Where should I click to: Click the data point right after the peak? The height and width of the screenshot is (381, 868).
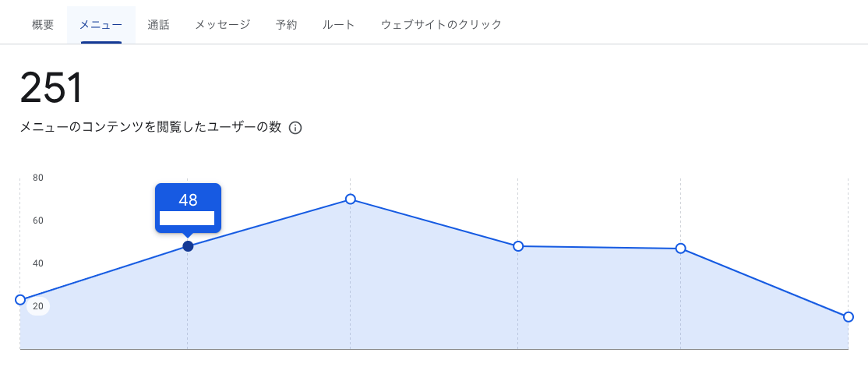[x=518, y=246]
